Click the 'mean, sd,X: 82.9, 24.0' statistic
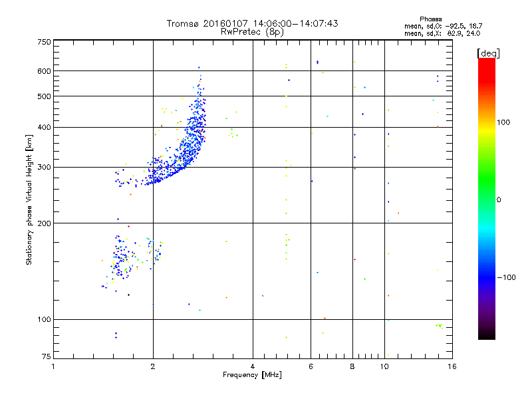This screenshot has width=532, height=399. pyautogui.click(x=442, y=33)
